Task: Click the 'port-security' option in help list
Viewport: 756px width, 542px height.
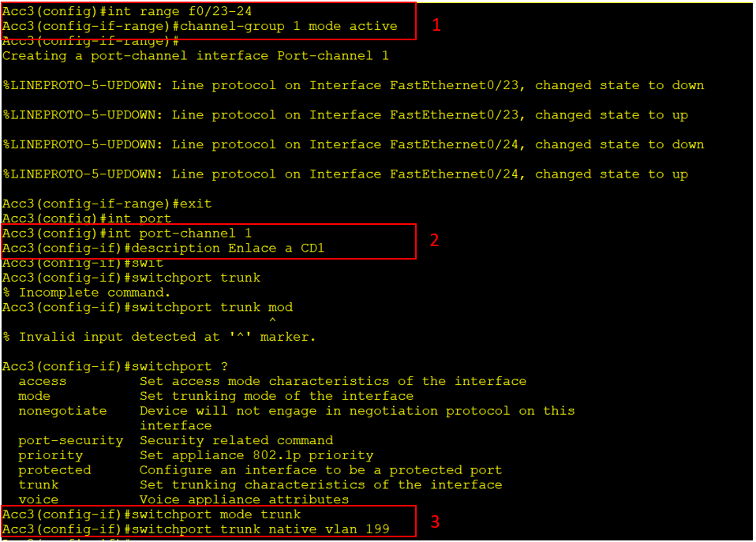Action: (x=71, y=440)
